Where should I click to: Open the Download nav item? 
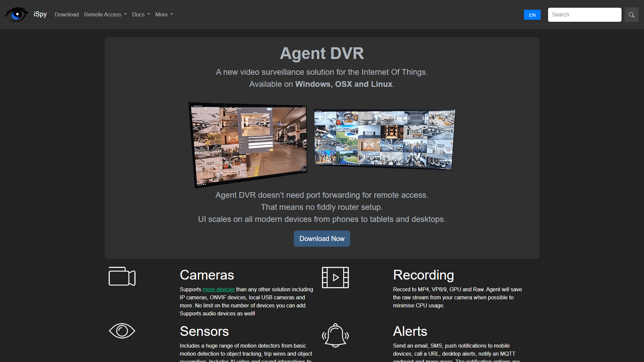tap(67, 14)
